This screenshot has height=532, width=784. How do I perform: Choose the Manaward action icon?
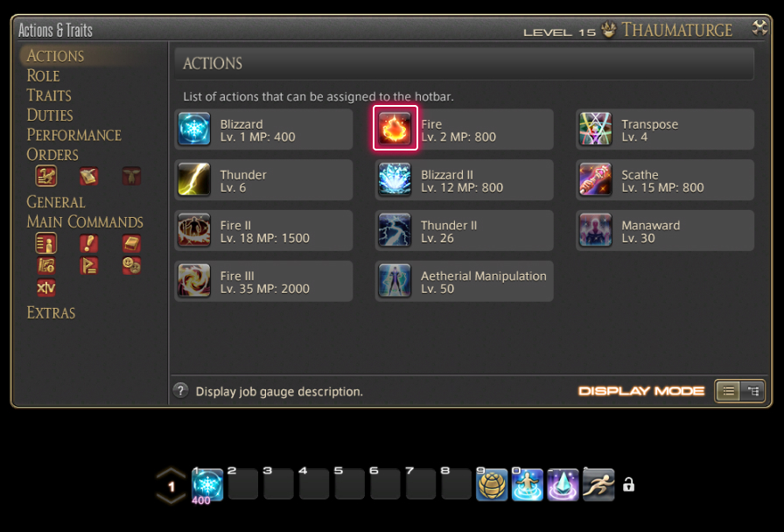[595, 229]
